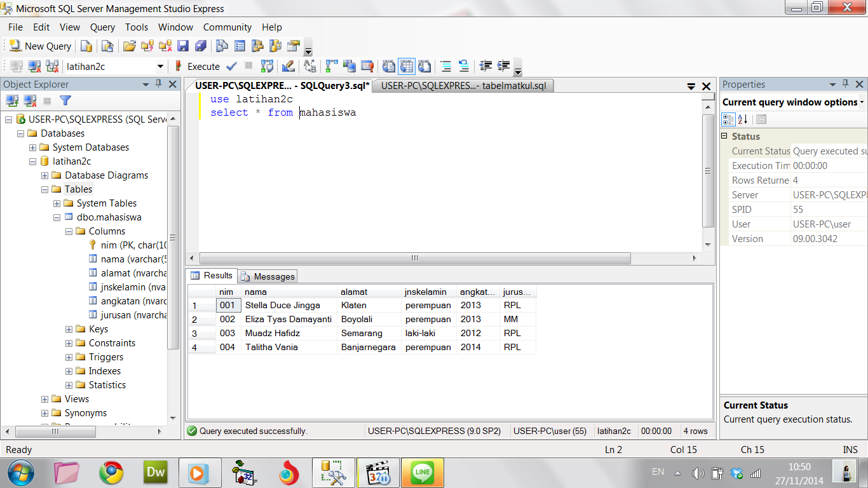The image size is (868, 488).
Task: Open the Registered Servers icon
Action: 222,46
